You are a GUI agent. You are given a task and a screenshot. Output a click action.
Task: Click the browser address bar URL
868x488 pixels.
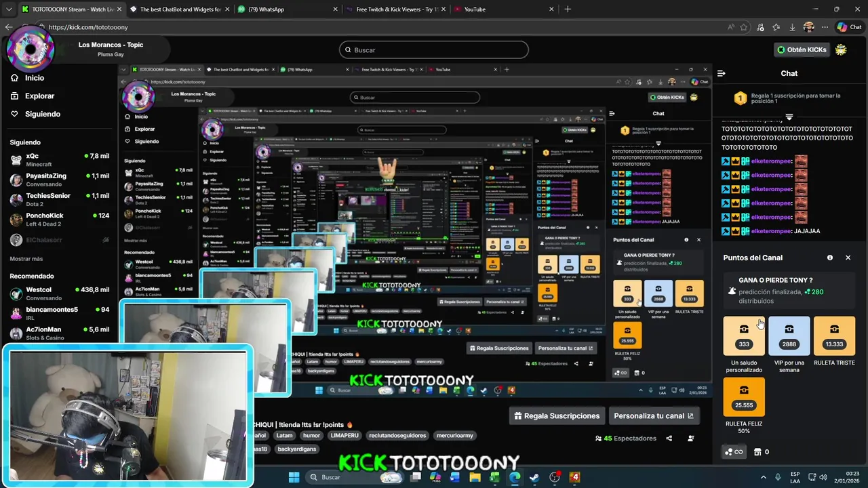[x=88, y=27]
